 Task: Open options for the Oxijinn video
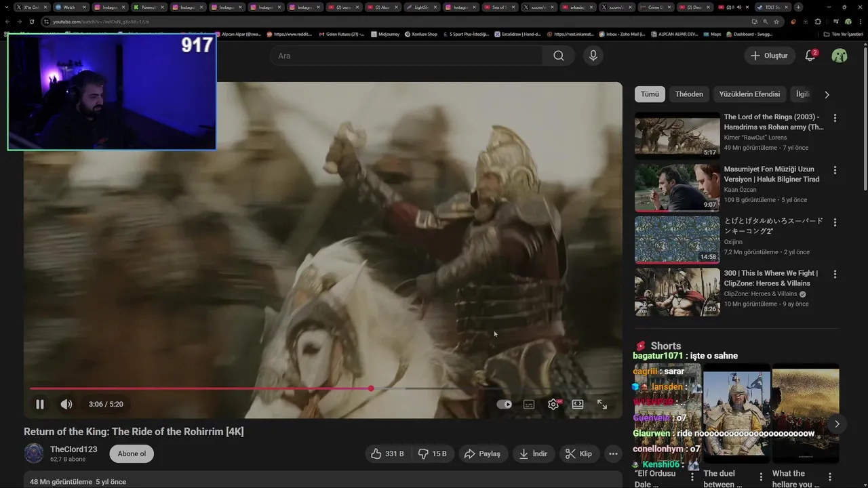click(835, 222)
